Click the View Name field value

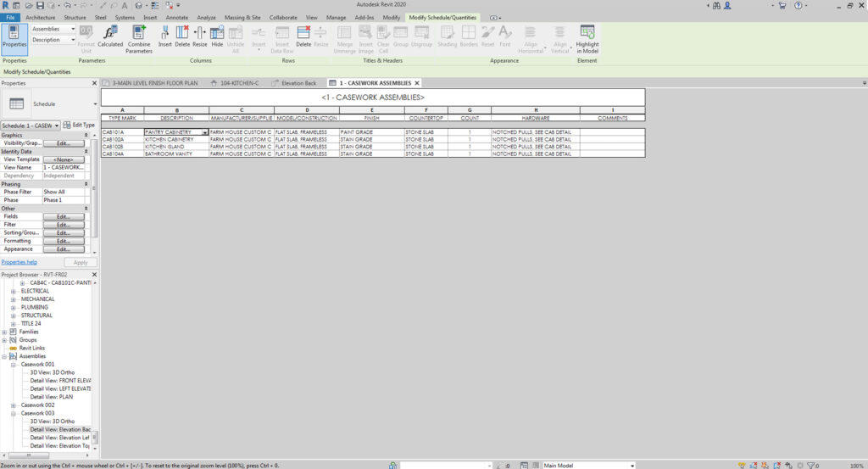(64, 167)
